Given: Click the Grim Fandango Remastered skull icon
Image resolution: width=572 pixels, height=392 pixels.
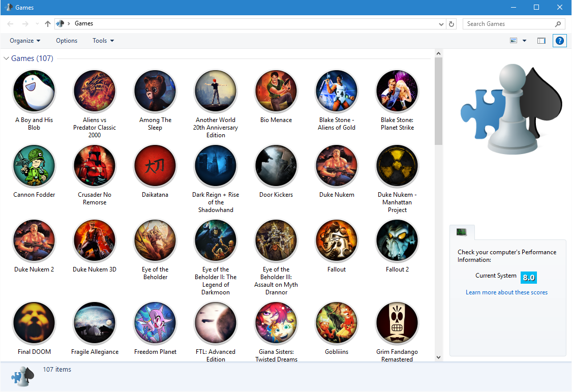Looking at the screenshot, I should coord(397,323).
